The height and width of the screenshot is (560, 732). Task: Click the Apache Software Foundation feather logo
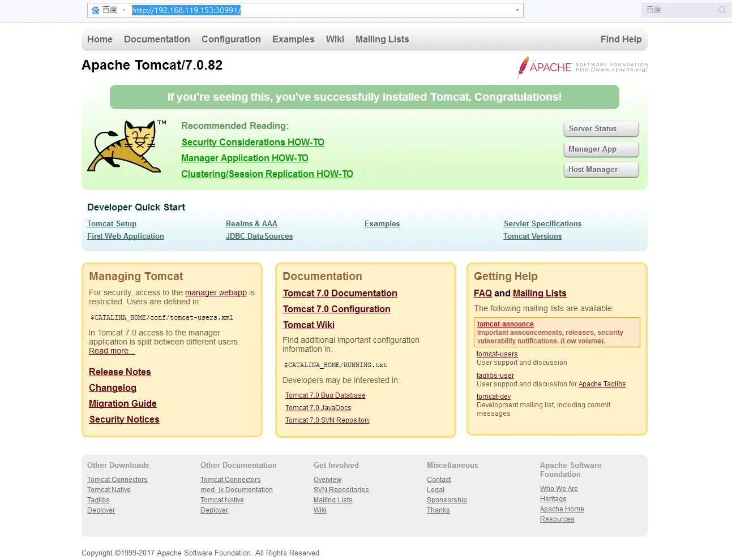click(583, 67)
